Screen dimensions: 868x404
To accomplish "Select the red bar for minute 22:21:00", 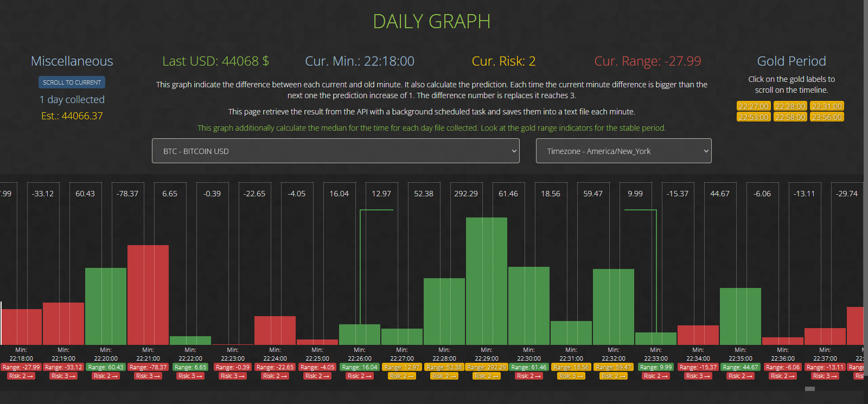I will tap(148, 294).
